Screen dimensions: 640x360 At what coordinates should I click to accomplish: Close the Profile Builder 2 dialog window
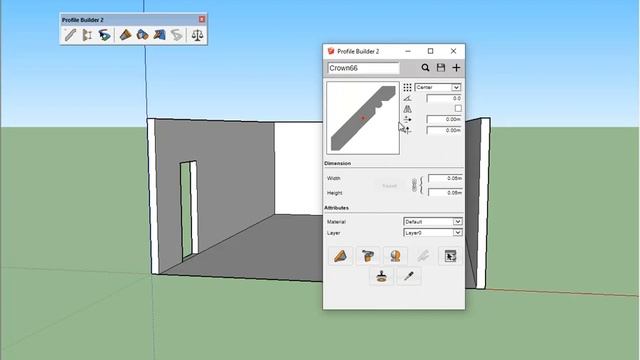(x=453, y=51)
